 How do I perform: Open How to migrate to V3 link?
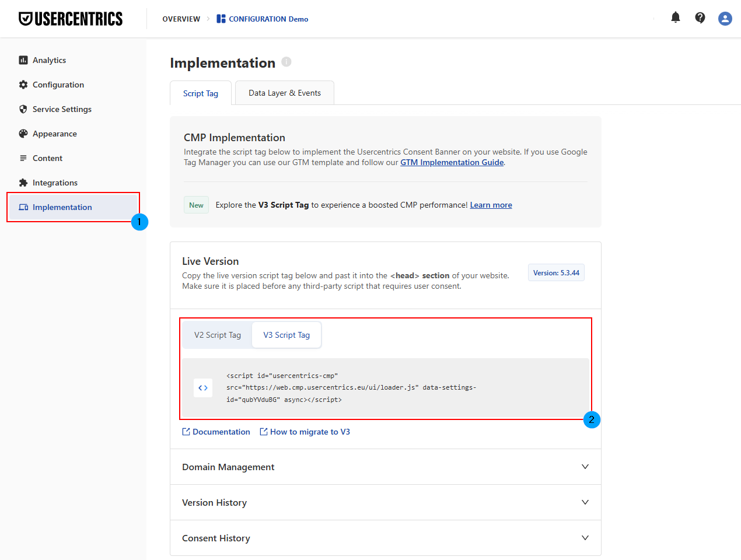310,432
